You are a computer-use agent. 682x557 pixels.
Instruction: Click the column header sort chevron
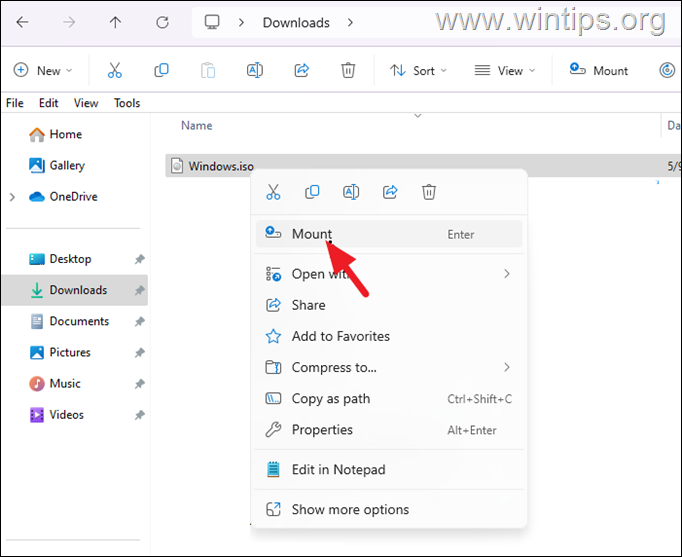pyautogui.click(x=418, y=116)
